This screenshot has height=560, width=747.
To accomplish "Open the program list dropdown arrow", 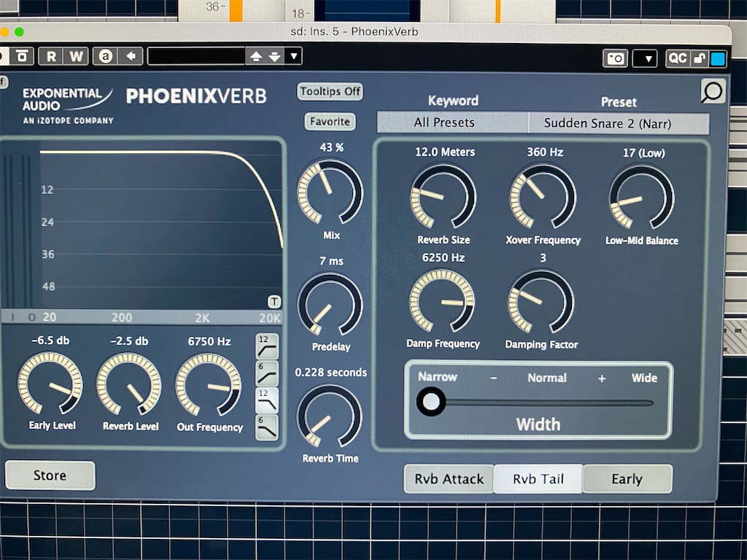I will tap(294, 57).
